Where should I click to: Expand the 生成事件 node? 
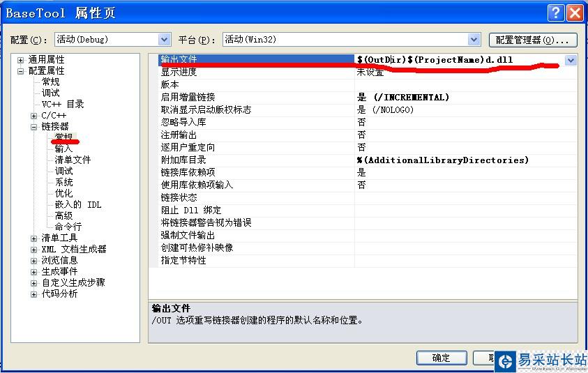click(33, 272)
